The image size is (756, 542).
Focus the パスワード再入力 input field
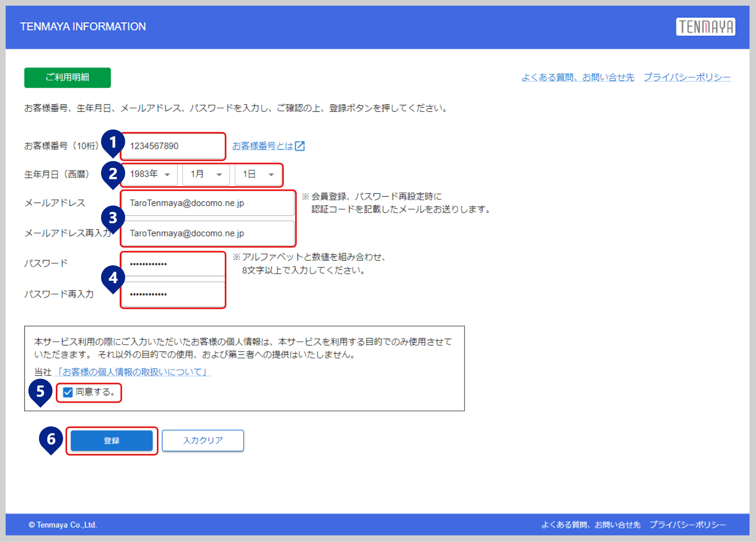173,294
